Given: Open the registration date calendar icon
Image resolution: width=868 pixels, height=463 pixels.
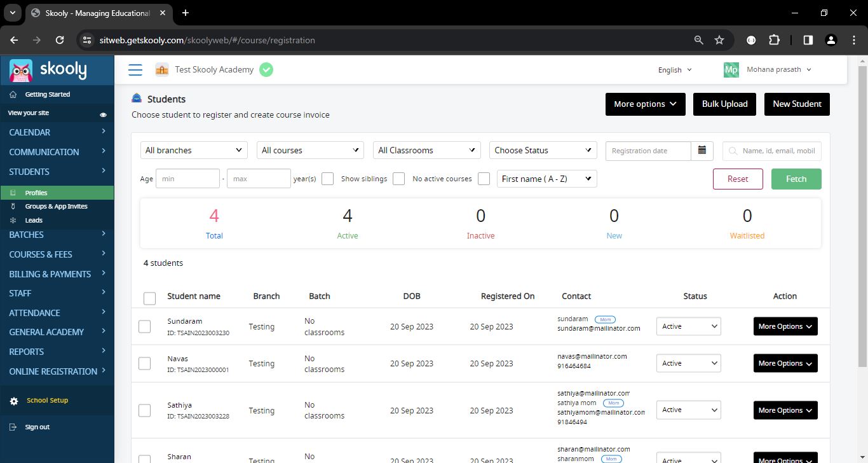Looking at the screenshot, I should pyautogui.click(x=702, y=151).
